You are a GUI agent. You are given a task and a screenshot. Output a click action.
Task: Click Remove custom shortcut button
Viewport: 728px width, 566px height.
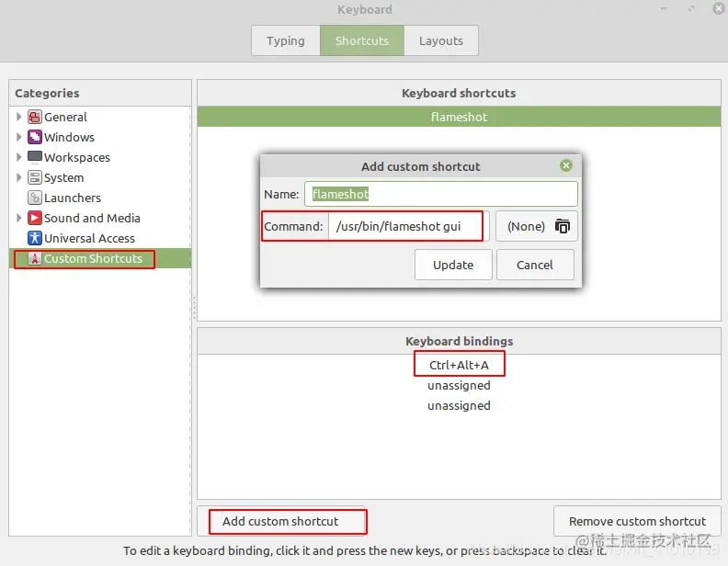point(637,521)
